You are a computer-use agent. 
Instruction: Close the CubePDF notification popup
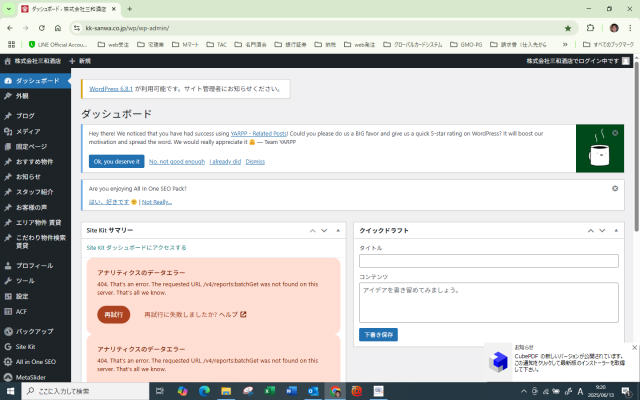(x=634, y=347)
